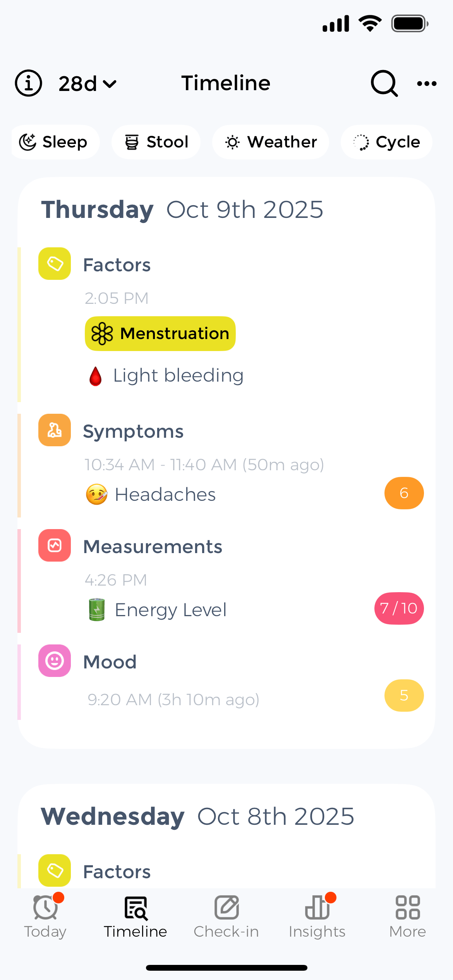Click the search icon
The height and width of the screenshot is (980, 453).
coord(384,83)
